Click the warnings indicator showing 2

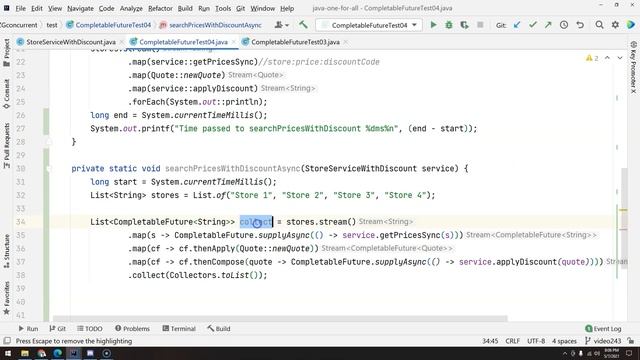(592, 58)
